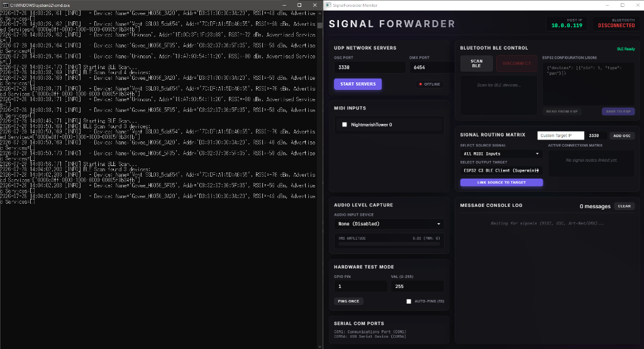Toggle the NightmarishTower 0 MIDI input checkbox
This screenshot has height=349, width=644.
(x=345, y=125)
